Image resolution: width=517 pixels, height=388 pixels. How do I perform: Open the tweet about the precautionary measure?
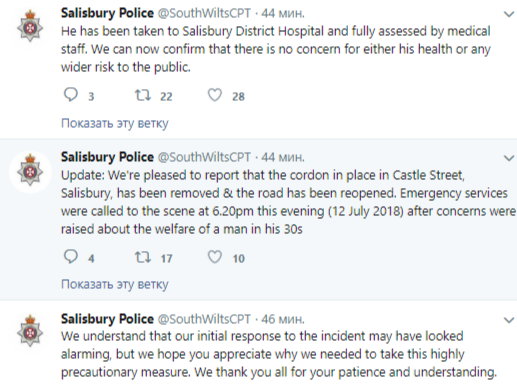coord(279,354)
